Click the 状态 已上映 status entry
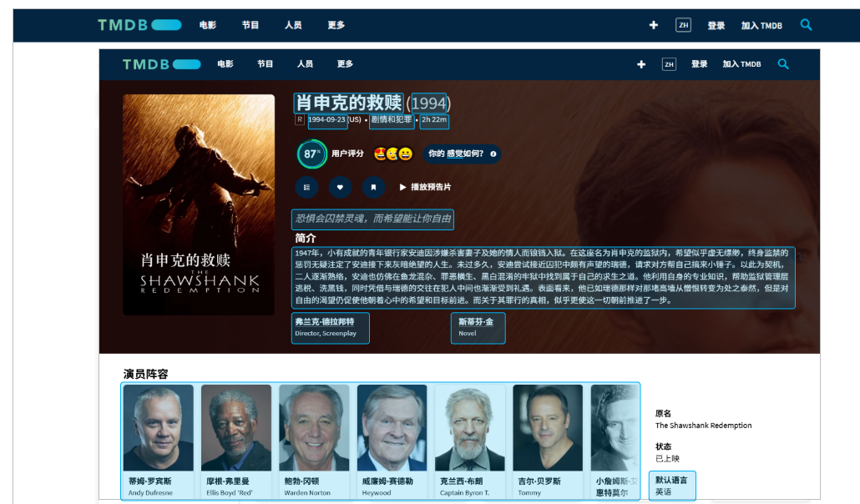Image resolution: width=860 pixels, height=504 pixels. [x=667, y=452]
